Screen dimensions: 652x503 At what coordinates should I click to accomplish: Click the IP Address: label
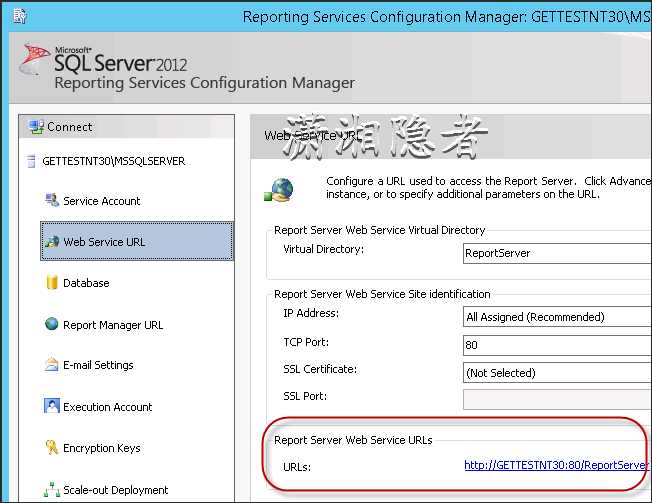tap(311, 313)
